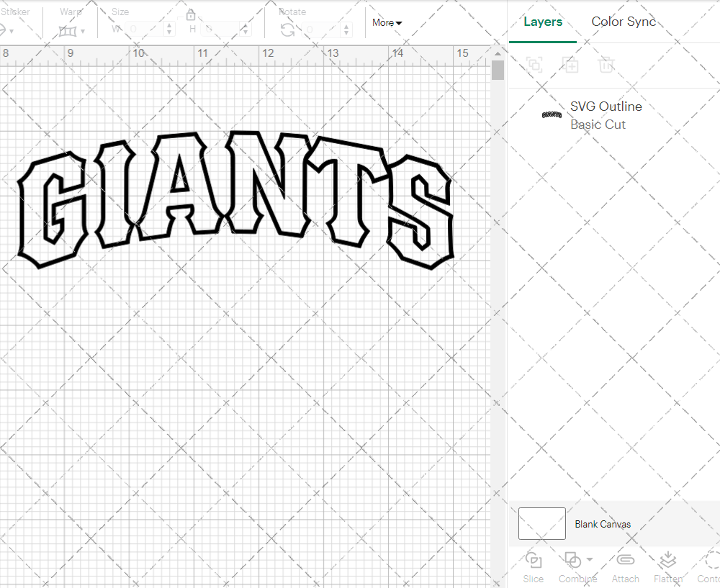Click the Attach tool
This screenshot has width=720, height=588.
click(x=625, y=567)
